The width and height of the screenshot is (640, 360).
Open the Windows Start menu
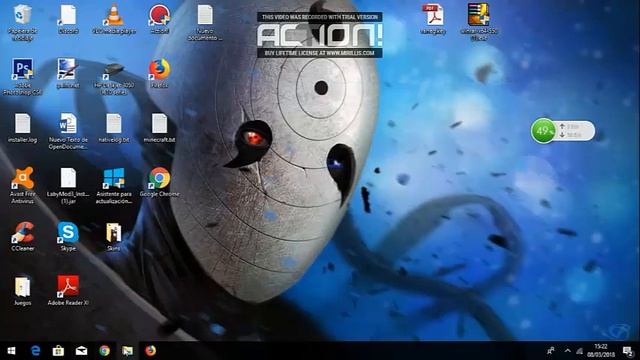(x=11, y=351)
